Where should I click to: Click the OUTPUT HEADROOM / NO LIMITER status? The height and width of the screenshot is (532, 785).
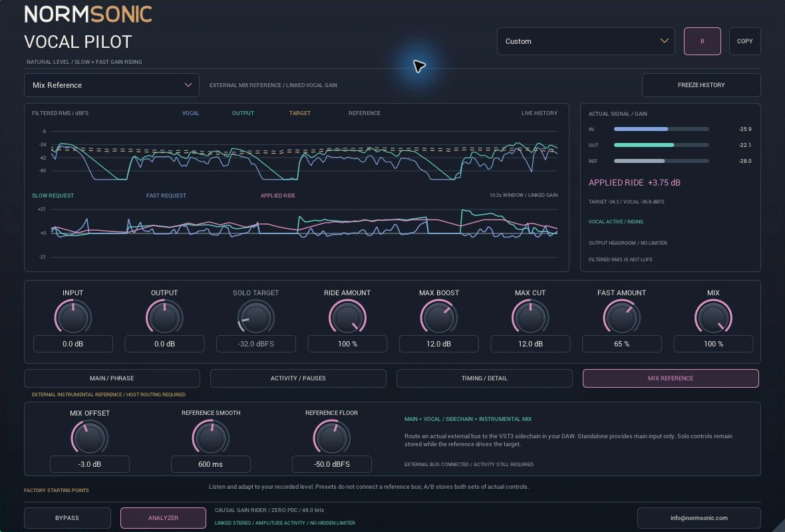(628, 243)
